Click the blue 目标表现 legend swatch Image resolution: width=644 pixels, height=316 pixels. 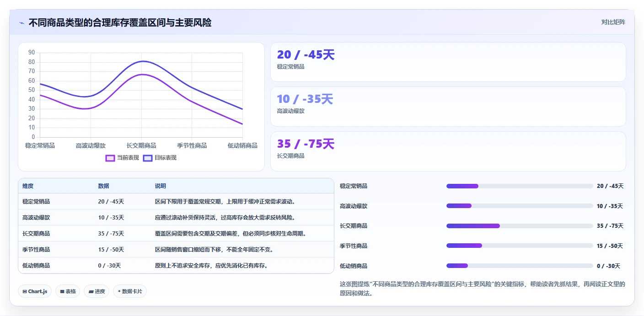coord(148,158)
